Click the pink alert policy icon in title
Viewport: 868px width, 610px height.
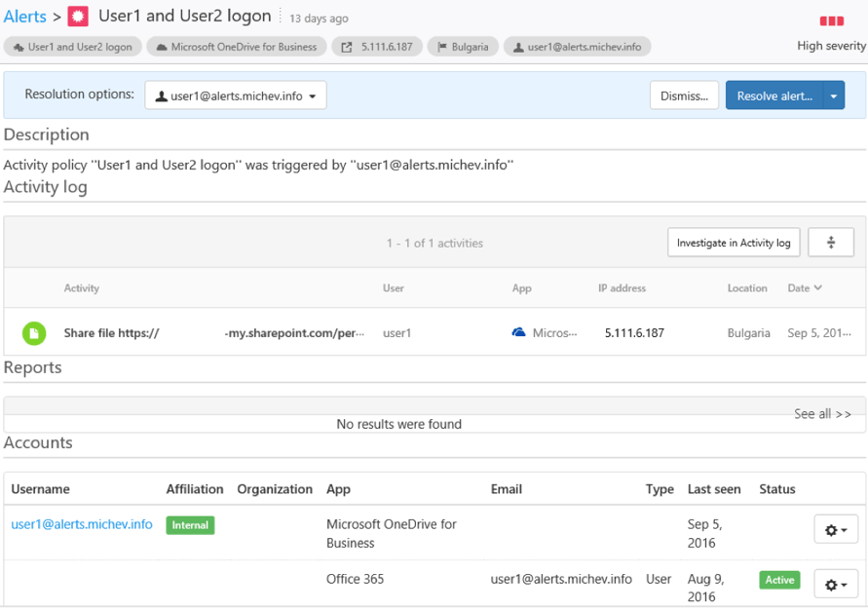point(78,17)
